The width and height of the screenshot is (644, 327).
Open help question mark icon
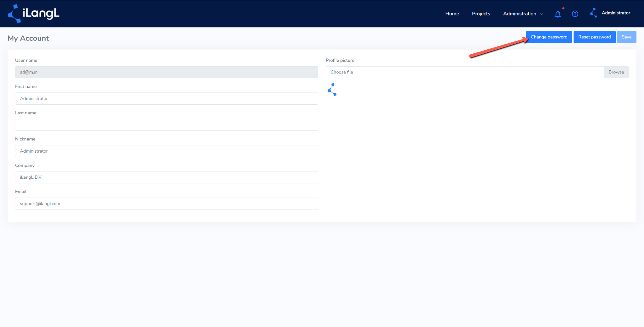click(575, 14)
